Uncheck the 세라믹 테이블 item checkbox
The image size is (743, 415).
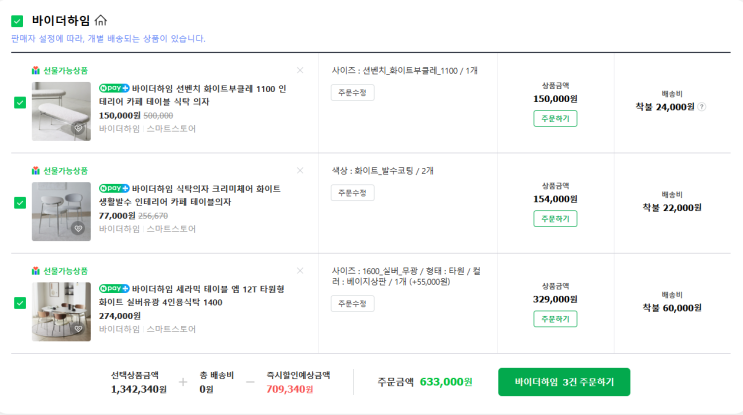click(x=20, y=302)
